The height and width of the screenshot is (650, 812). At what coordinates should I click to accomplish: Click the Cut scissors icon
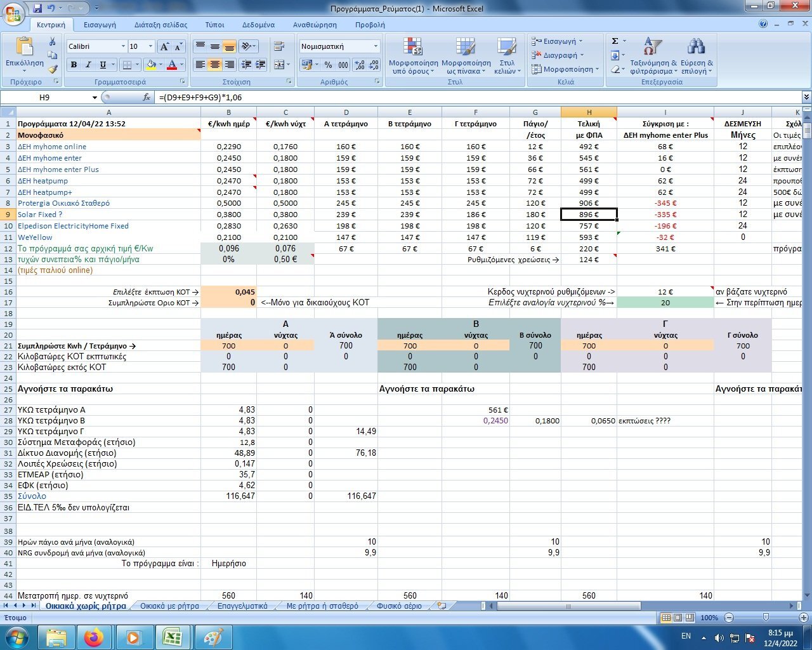tap(53, 41)
